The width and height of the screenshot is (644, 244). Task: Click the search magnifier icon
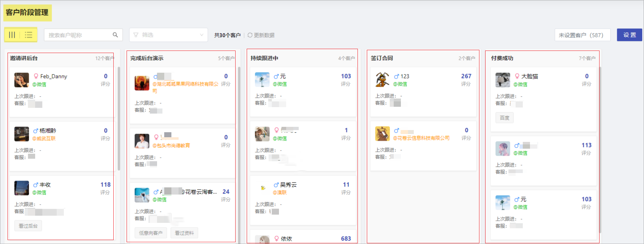(115, 35)
